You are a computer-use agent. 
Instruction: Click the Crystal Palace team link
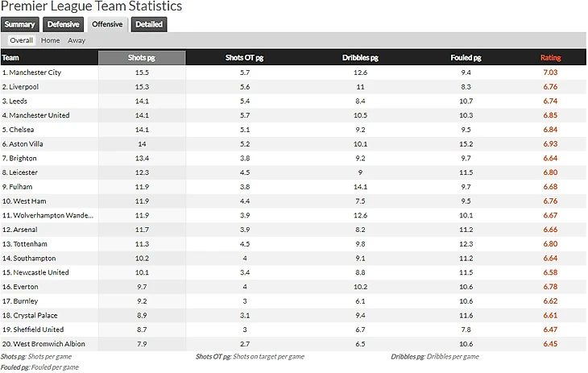point(33,315)
